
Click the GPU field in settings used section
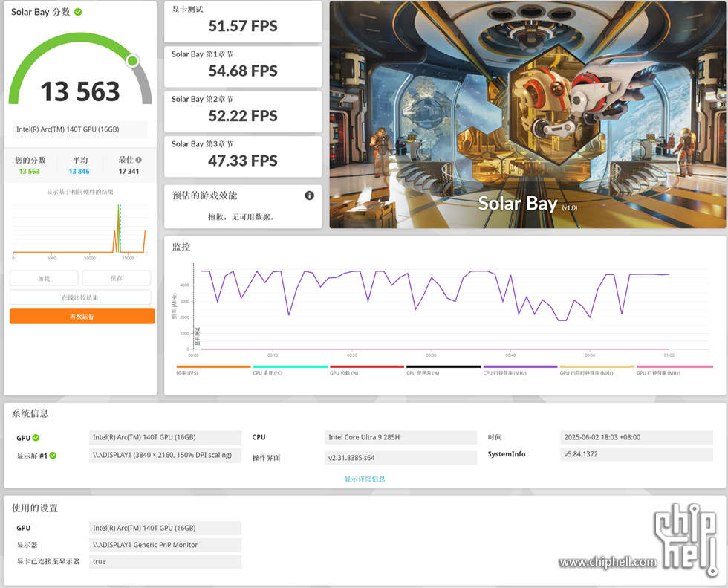(165, 528)
